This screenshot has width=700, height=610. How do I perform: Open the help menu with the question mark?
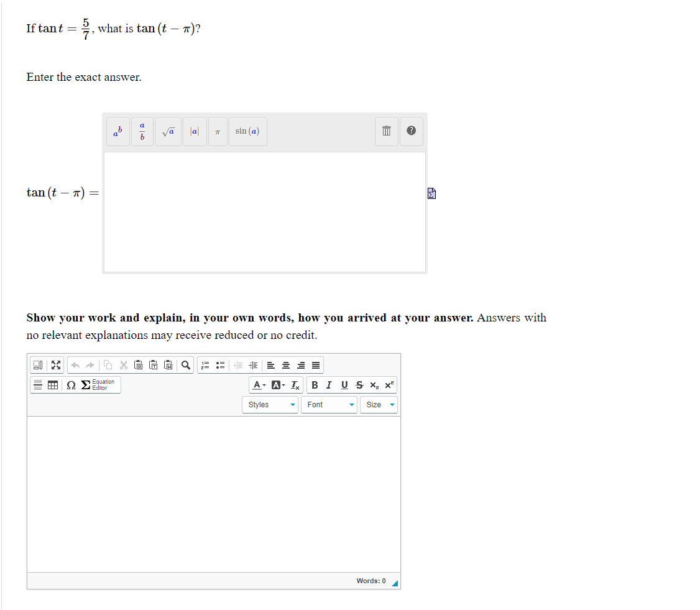[x=411, y=131]
